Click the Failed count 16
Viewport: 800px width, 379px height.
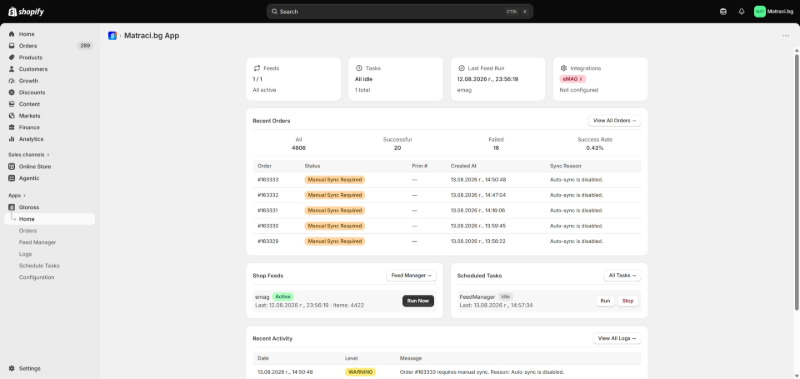496,148
